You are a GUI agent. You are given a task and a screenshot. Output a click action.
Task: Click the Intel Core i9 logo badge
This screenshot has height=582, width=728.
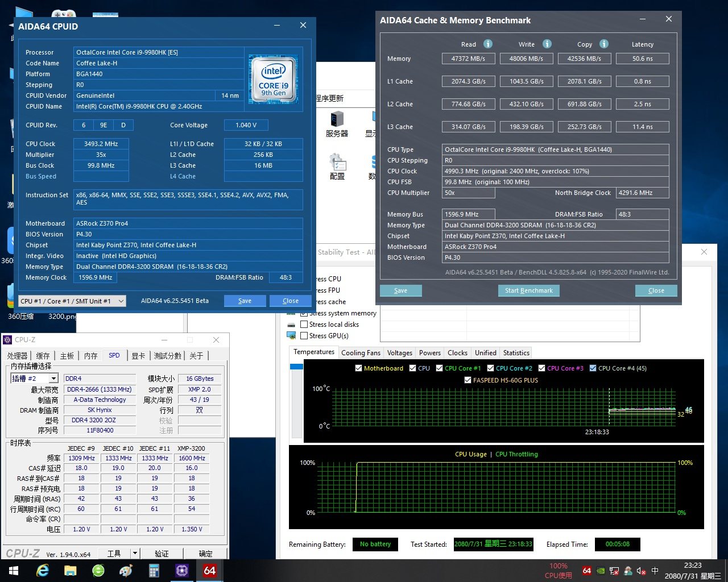coord(274,80)
